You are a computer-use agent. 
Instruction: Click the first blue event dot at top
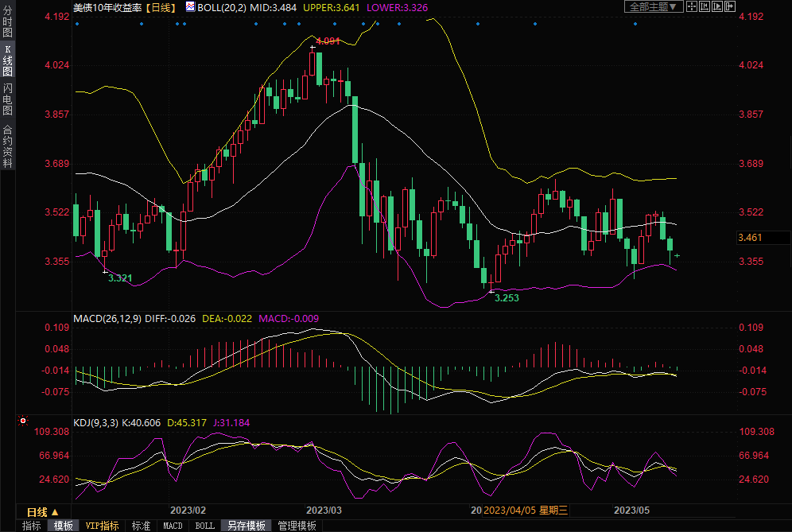[77, 24]
